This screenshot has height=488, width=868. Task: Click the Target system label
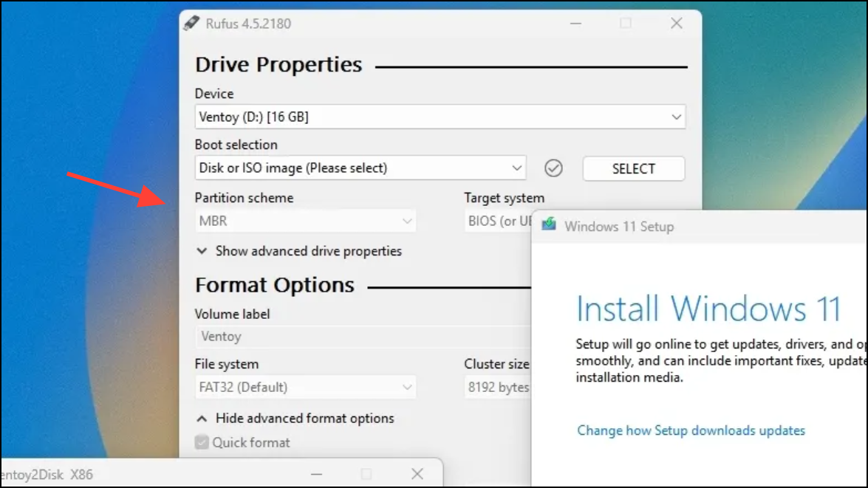coord(505,198)
